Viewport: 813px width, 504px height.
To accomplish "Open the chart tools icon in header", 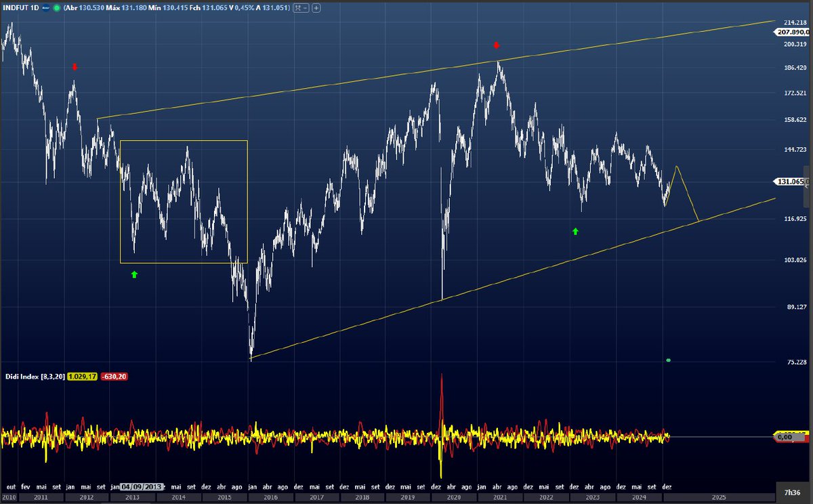I will [x=301, y=7].
